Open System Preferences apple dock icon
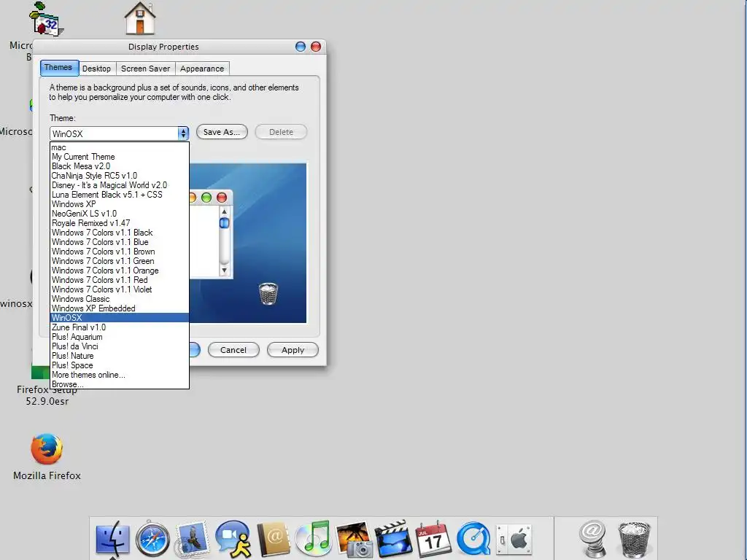 pos(514,540)
